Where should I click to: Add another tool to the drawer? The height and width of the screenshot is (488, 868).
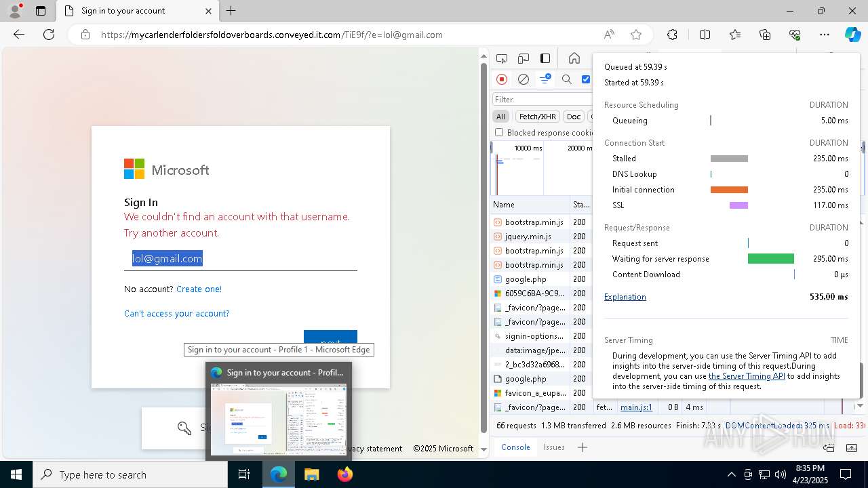click(x=582, y=447)
